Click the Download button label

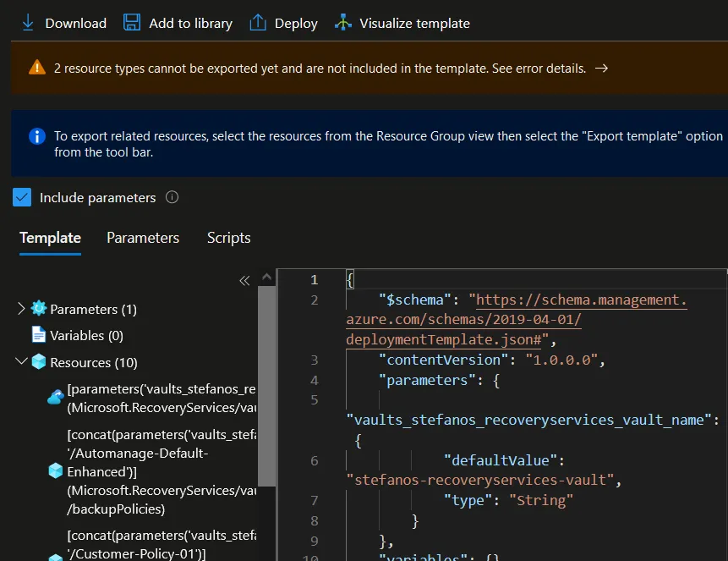76,23
